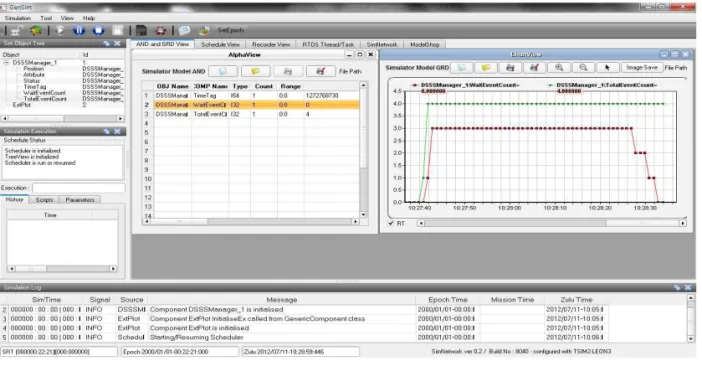Screen dimensions: 702x366
Task: Click the red lifebuoy icon in the main toolbar
Action: [160, 30]
